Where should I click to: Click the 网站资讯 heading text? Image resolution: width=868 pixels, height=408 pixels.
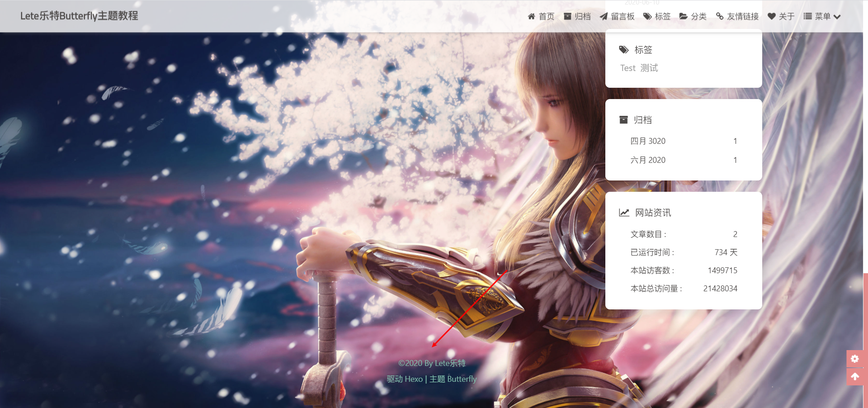tap(653, 213)
